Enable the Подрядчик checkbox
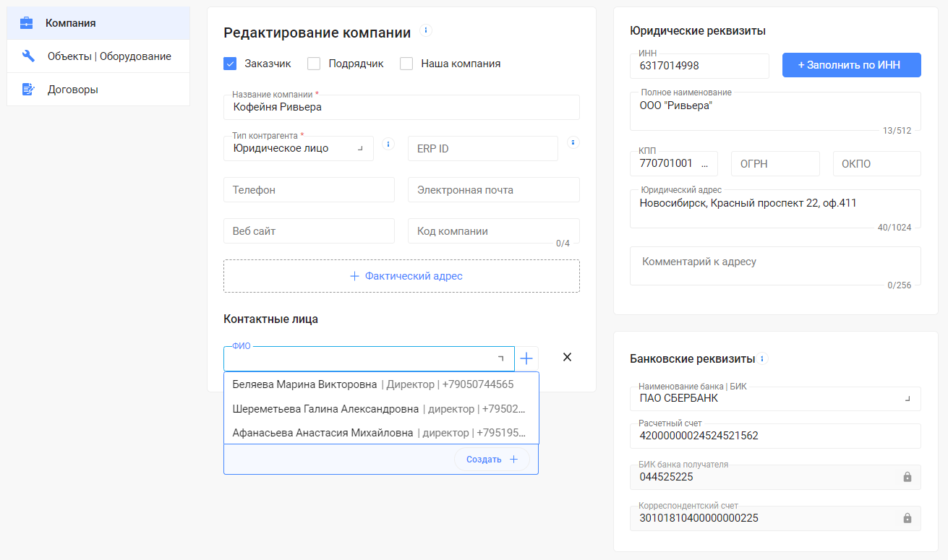This screenshot has height=560, width=948. pyautogui.click(x=314, y=64)
